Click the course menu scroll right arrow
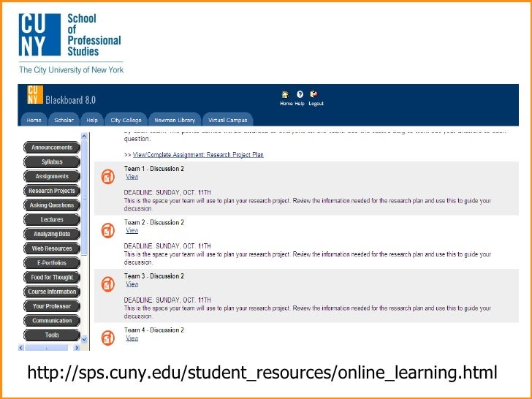532x399 pixels. (x=77, y=347)
